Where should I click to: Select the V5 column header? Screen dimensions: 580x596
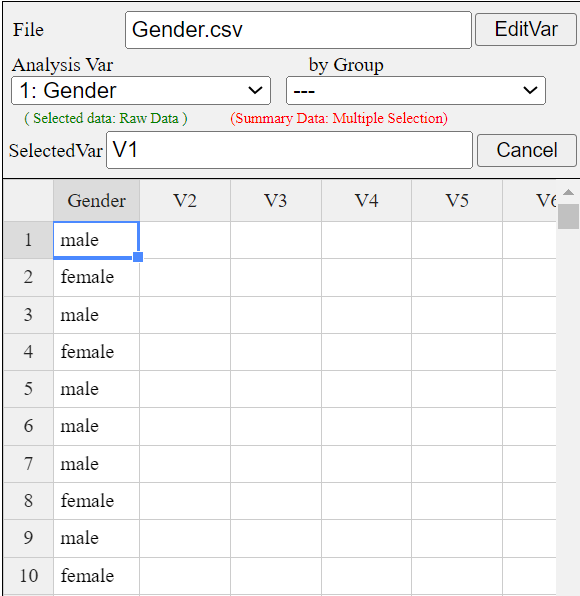pyautogui.click(x=457, y=201)
